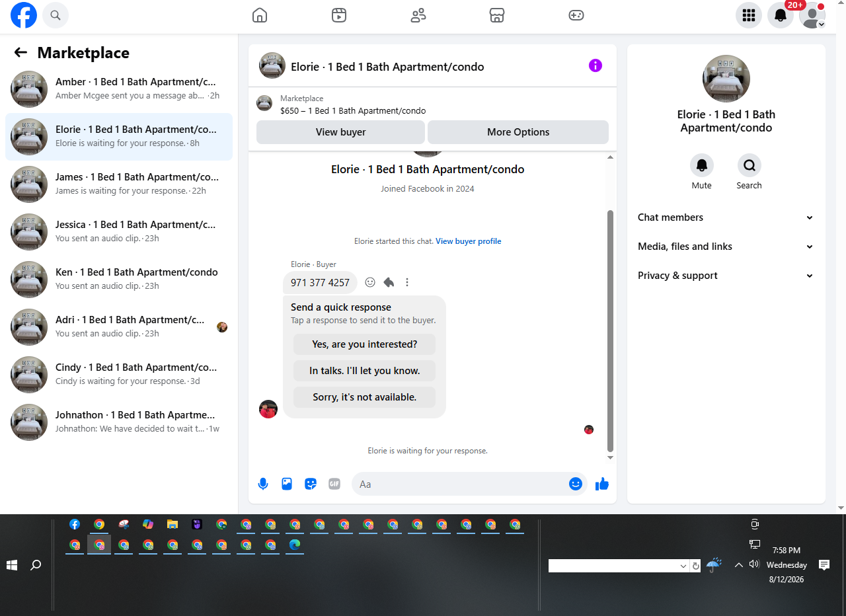Screen dimensions: 846x616
Task: Click the chat scrollbar down arrow
Action: (610, 457)
